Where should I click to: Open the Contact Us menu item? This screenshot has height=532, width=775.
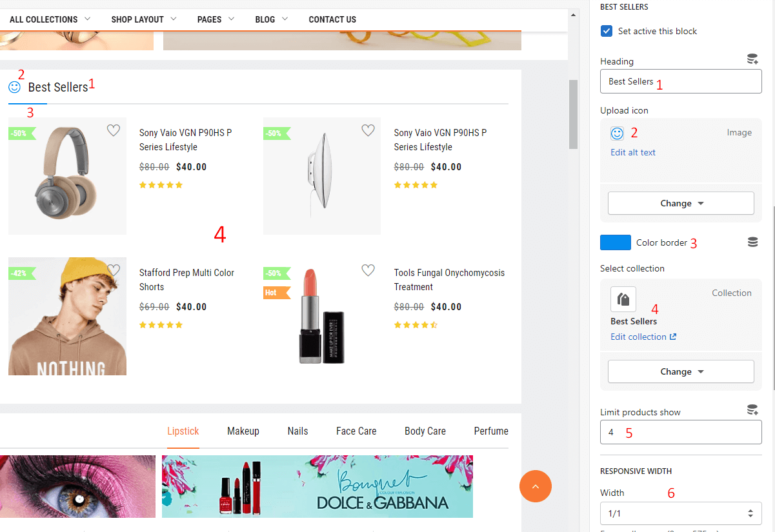pos(332,19)
